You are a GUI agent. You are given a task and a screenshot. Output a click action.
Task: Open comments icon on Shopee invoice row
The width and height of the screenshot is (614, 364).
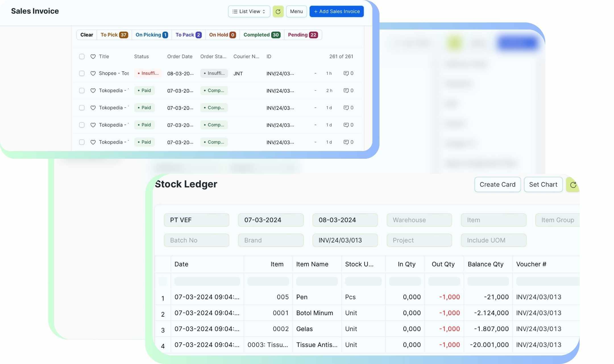click(x=346, y=74)
